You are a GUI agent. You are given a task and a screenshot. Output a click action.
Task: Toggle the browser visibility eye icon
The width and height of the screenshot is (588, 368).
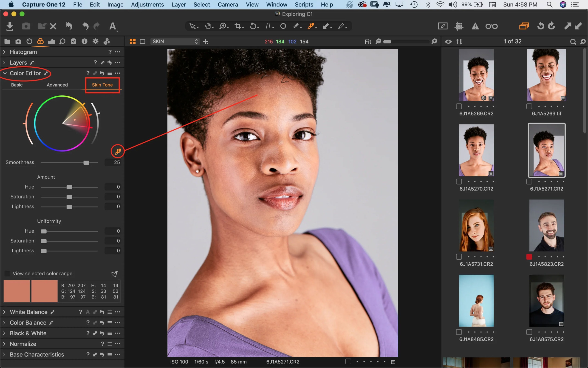[448, 42]
